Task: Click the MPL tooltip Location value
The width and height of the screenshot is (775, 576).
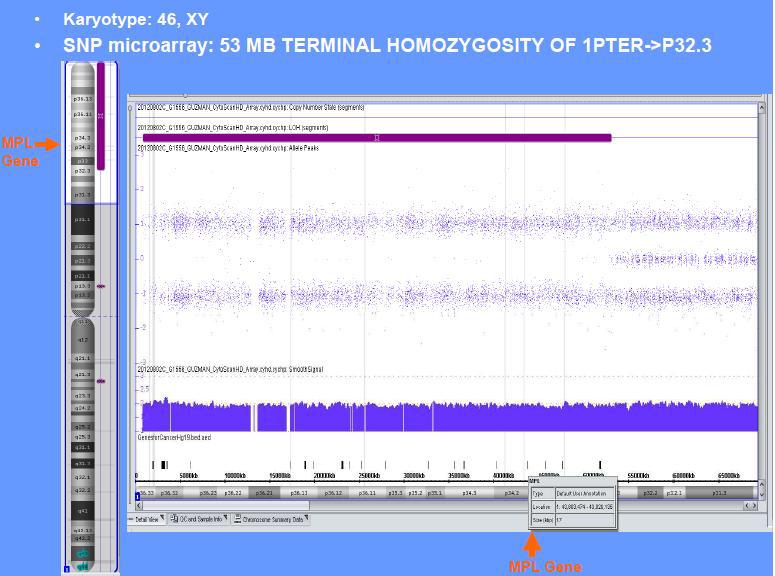Action: pos(585,507)
